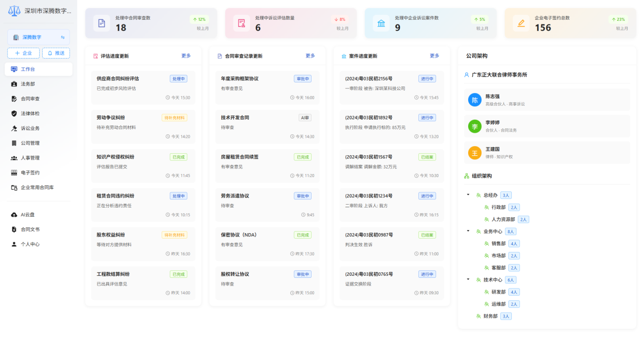Click the scales logo icon at top-left
This screenshot has height=342, width=644.
coord(15,11)
